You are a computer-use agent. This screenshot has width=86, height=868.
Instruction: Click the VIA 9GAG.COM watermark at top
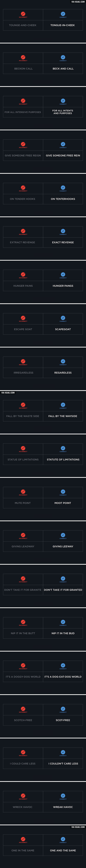pyautogui.click(x=78, y=2)
